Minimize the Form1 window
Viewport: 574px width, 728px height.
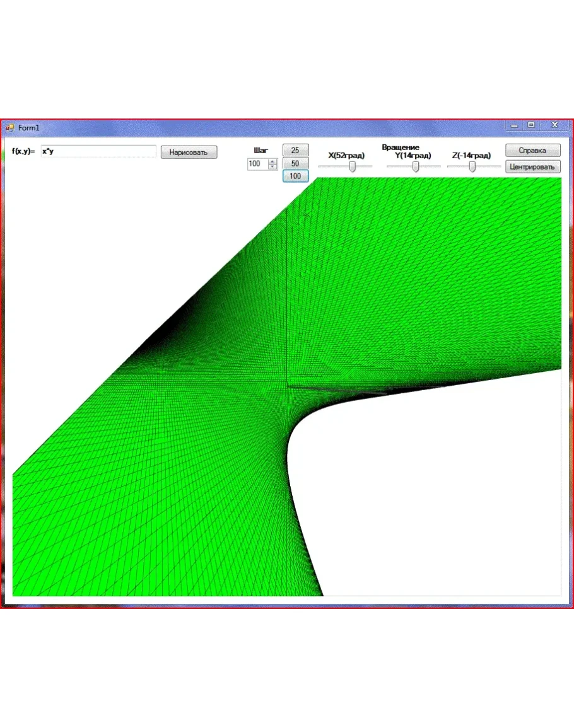[515, 126]
